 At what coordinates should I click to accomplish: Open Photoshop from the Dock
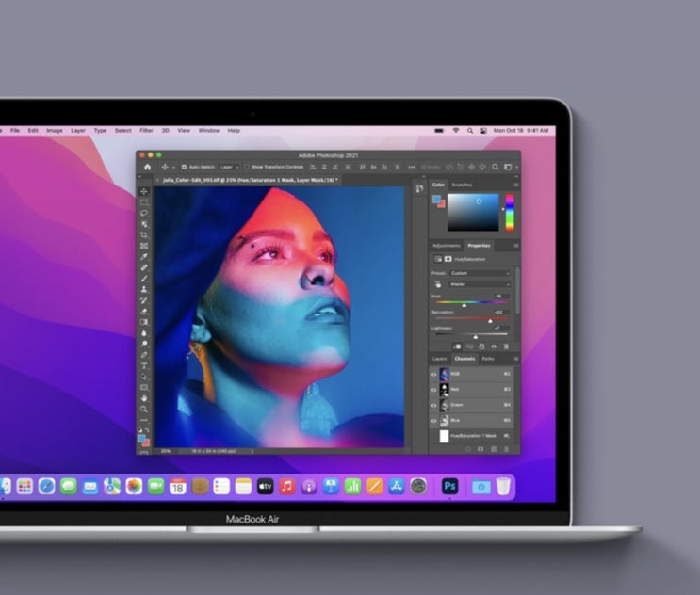(449, 486)
